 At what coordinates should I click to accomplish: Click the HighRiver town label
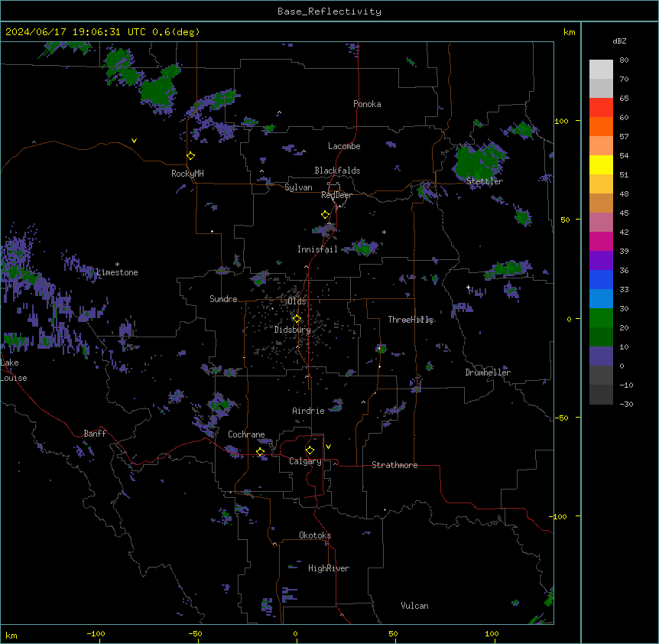(x=329, y=568)
